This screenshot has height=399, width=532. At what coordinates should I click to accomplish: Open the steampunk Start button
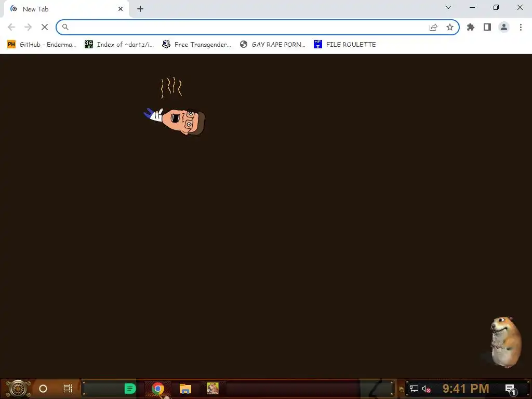pyautogui.click(x=18, y=389)
